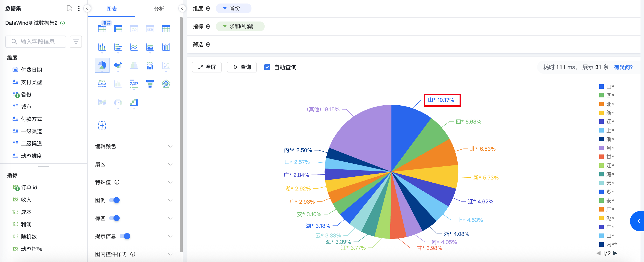Choose the China map chart icon

click(x=118, y=66)
